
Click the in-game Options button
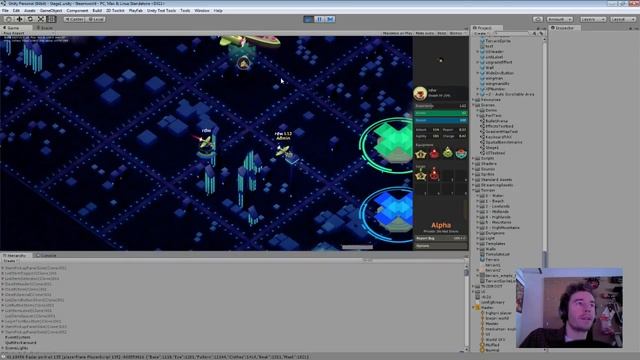coord(441,246)
